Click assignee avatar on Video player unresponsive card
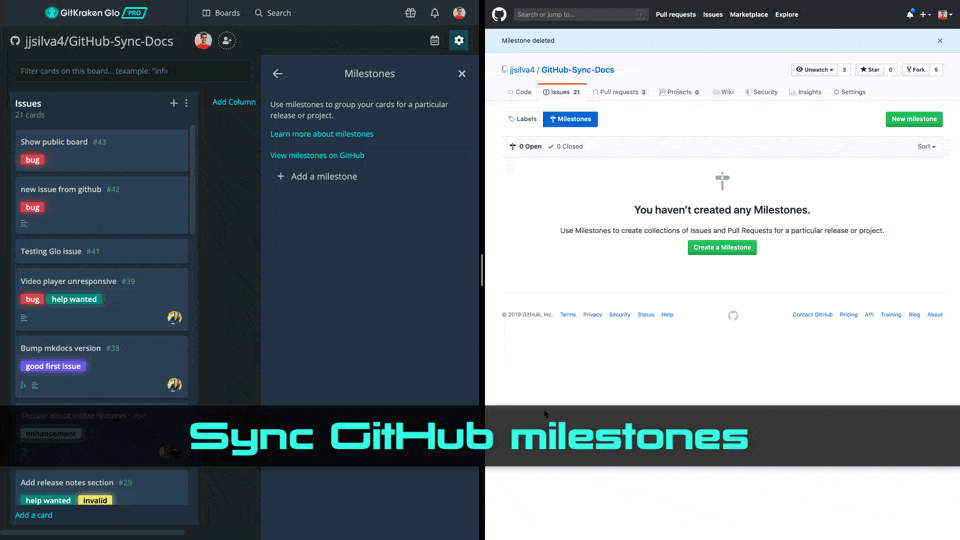This screenshot has height=540, width=960. click(x=174, y=317)
